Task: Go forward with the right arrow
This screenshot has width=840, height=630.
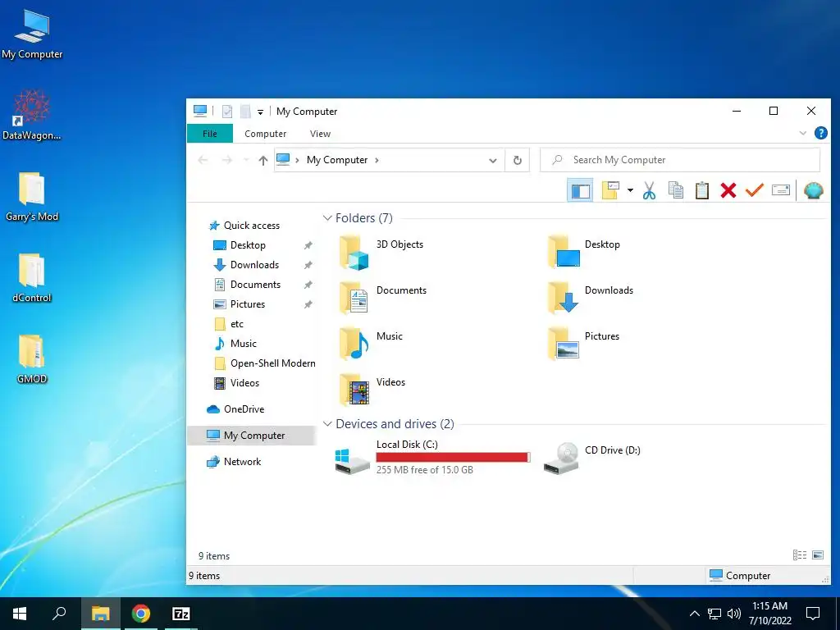Action: (x=227, y=160)
